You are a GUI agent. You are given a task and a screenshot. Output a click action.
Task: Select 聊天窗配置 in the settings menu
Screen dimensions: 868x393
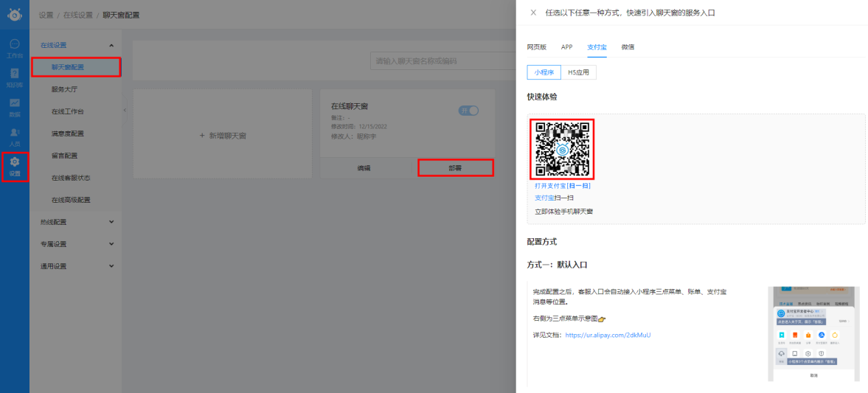coord(77,67)
